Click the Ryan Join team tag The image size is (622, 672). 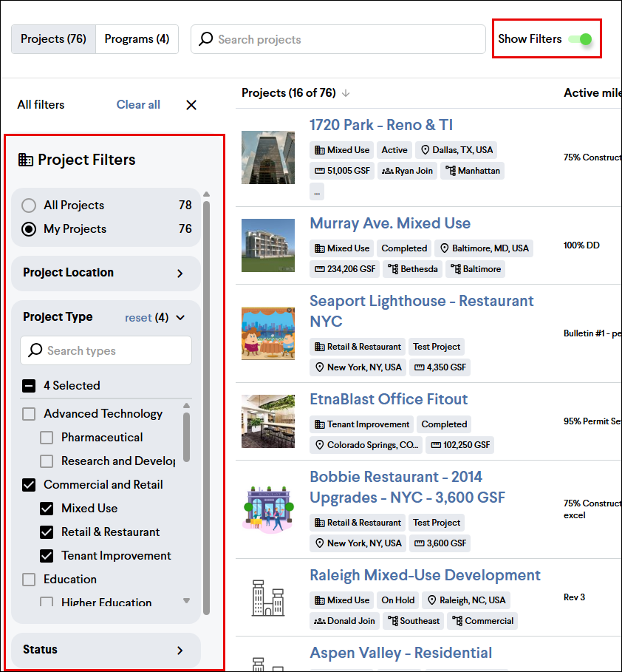[x=407, y=171]
